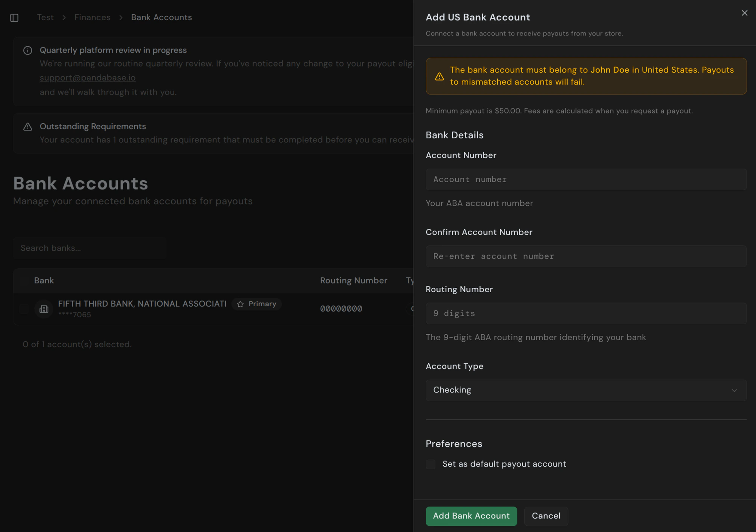Open the support@pandabase.io email link
The image size is (756, 532).
88,78
